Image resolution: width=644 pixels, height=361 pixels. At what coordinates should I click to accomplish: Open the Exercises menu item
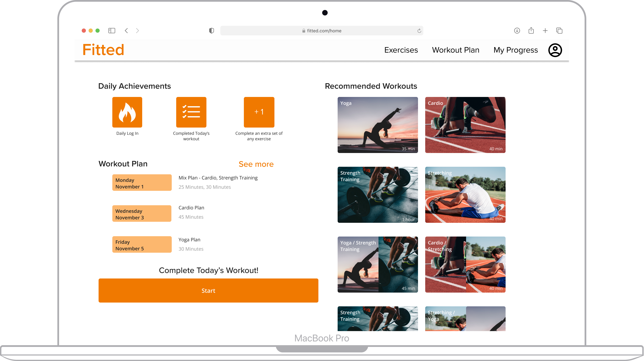point(401,50)
